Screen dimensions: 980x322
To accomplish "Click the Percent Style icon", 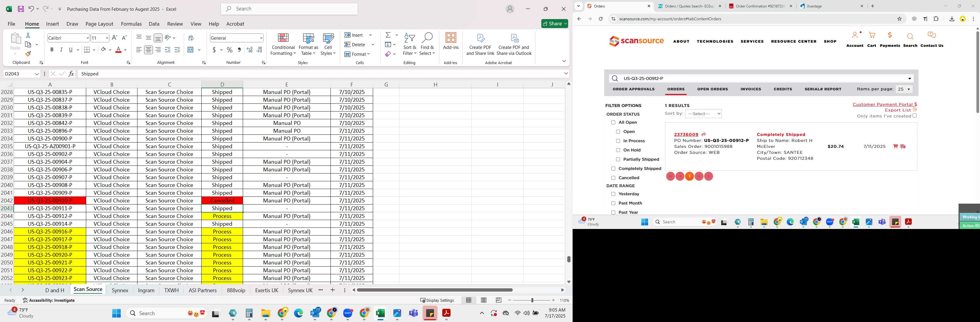I will [x=229, y=50].
